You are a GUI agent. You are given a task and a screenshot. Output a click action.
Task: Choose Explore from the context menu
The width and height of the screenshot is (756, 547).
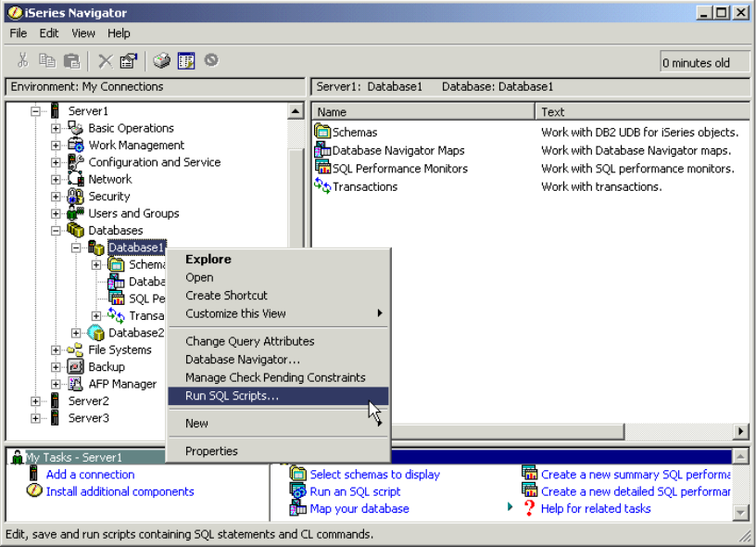tap(278, 259)
